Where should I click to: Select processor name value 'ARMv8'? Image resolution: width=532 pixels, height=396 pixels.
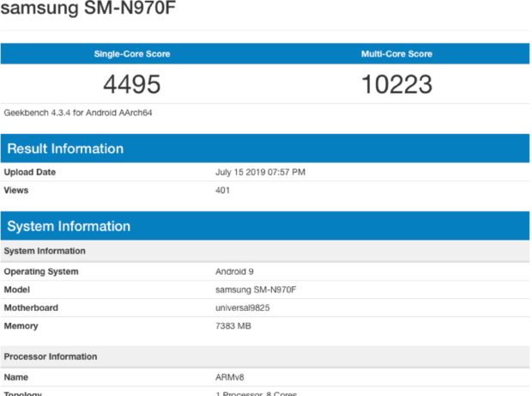click(x=230, y=377)
